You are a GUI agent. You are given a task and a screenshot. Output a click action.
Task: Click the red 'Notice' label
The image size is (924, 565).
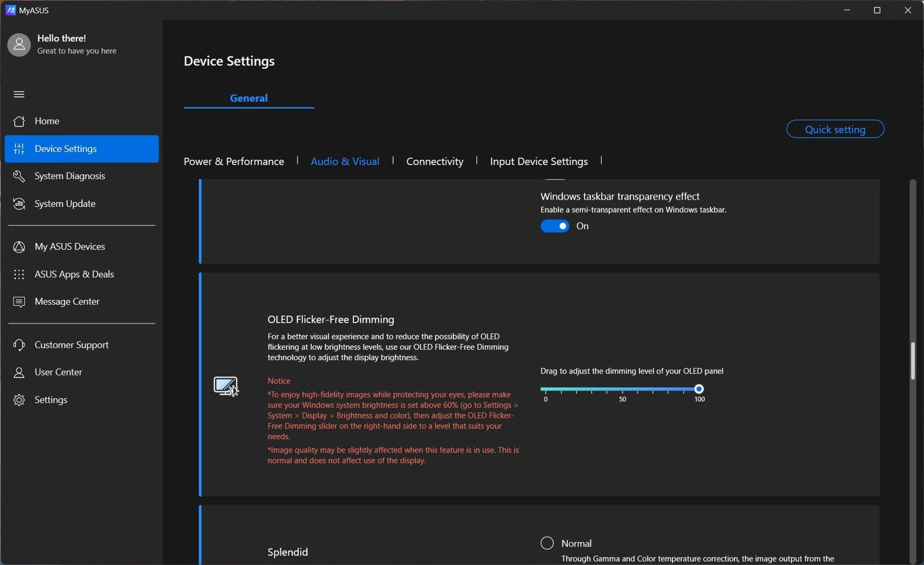[279, 381]
